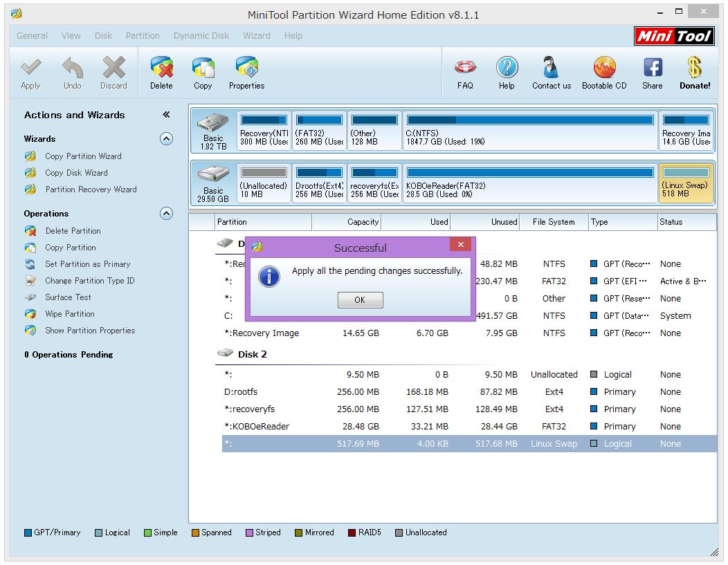Open the View menu
Viewport: 728px width, 565px height.
tap(71, 36)
